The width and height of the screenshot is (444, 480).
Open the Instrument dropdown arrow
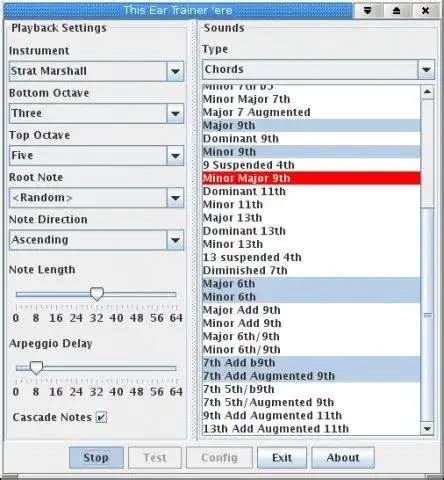tap(175, 71)
